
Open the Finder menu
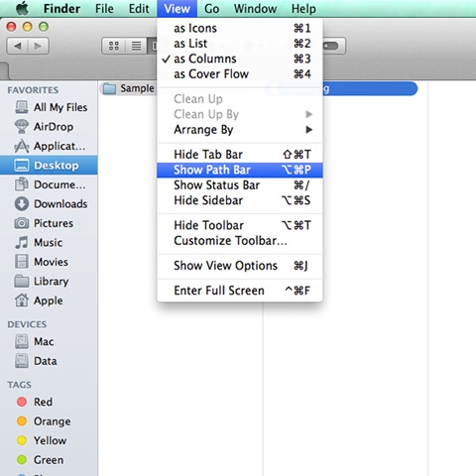point(61,8)
